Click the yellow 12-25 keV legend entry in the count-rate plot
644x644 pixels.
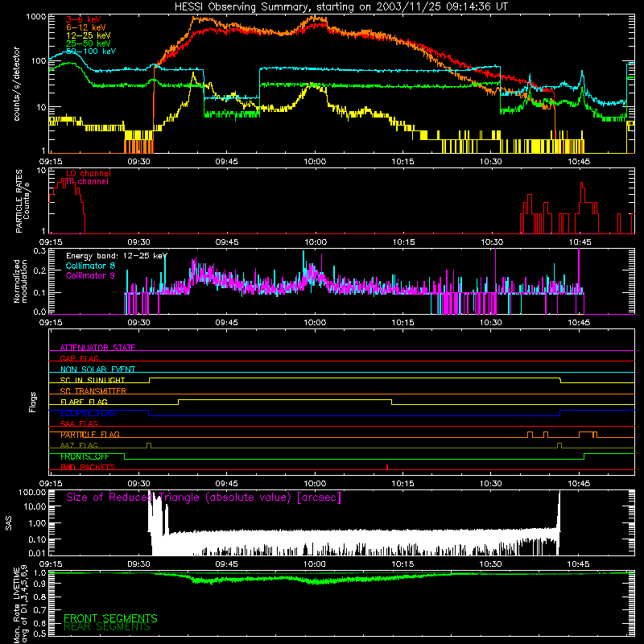point(89,35)
